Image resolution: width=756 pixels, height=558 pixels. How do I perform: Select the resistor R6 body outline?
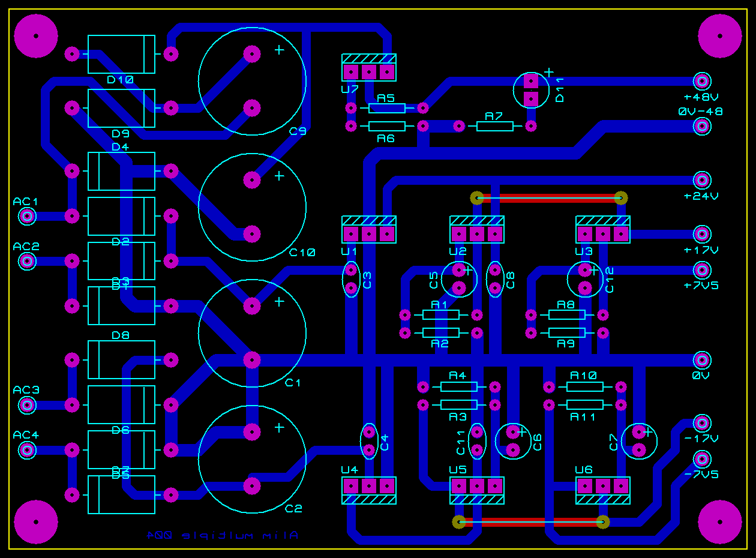pos(387,126)
